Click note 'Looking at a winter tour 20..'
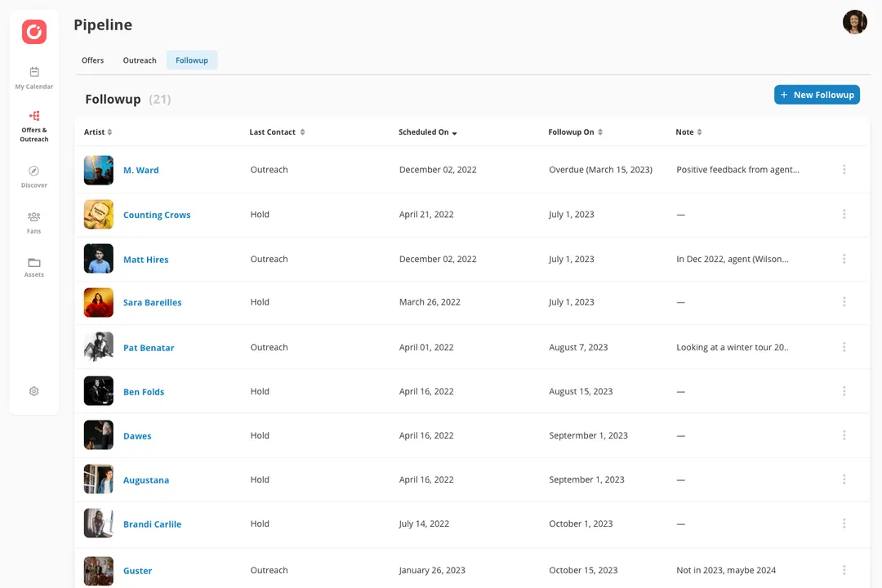The image size is (882, 588). (x=733, y=347)
